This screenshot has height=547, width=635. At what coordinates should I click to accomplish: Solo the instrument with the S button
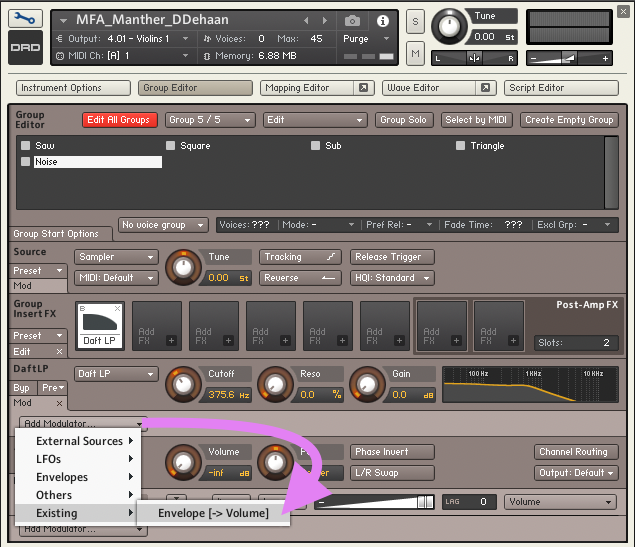point(415,22)
